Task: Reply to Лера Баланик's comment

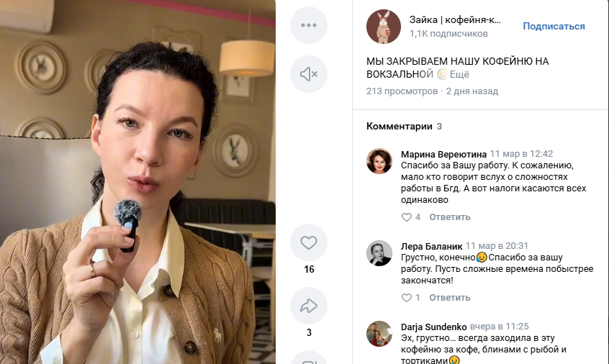Action: (x=450, y=298)
